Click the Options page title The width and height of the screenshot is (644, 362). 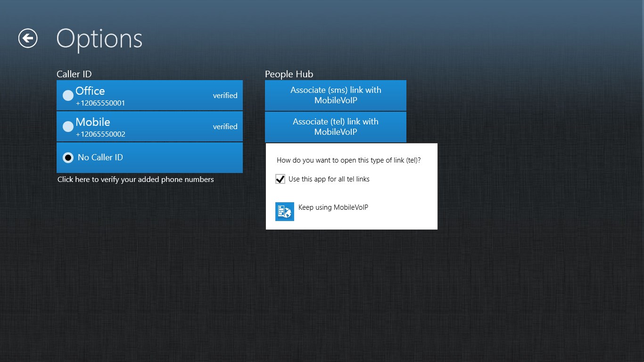(x=99, y=39)
